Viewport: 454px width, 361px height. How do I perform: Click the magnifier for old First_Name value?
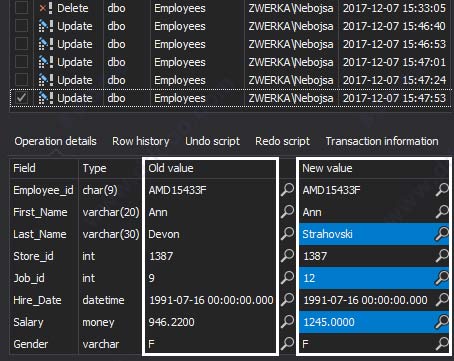[x=287, y=212]
